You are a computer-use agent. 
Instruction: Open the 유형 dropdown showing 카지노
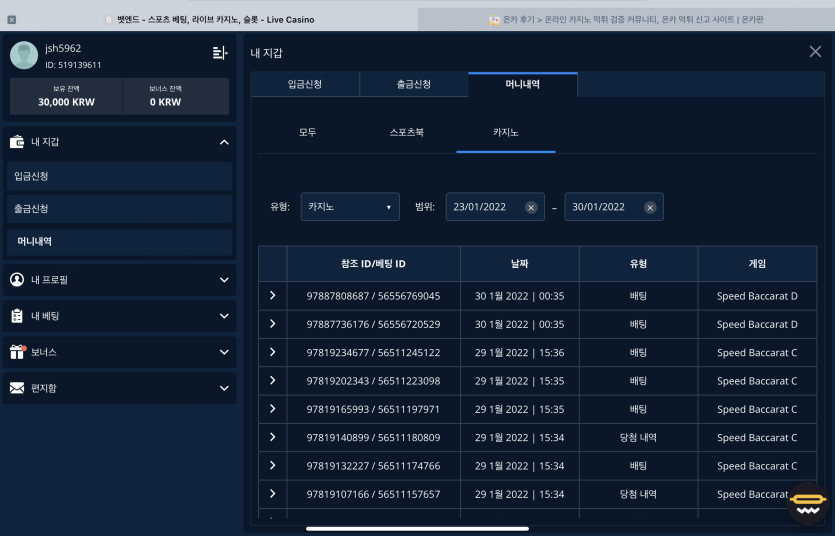[350, 207]
